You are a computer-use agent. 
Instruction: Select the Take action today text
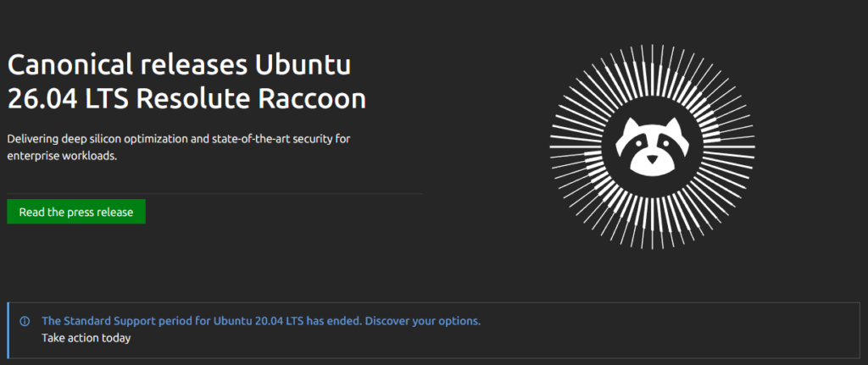[86, 338]
